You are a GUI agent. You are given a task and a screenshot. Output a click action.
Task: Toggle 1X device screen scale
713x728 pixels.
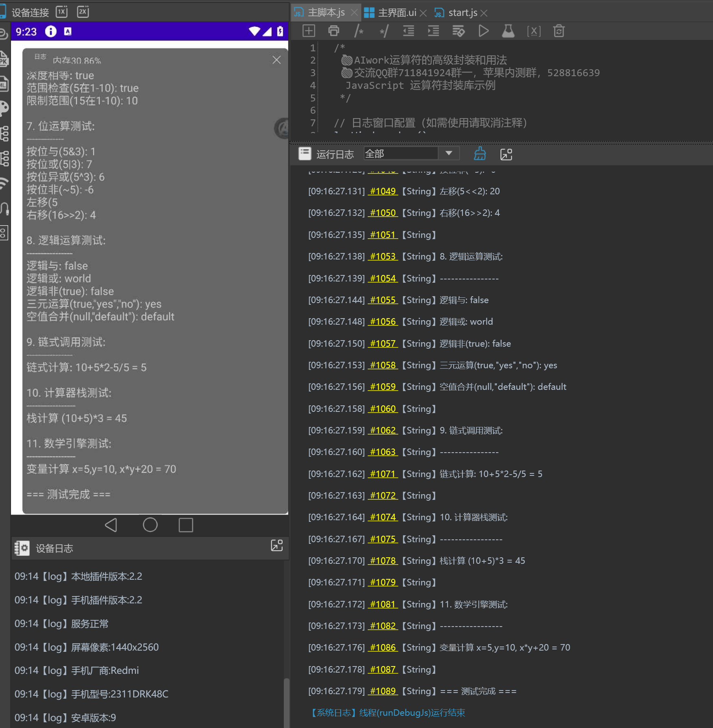click(x=61, y=12)
